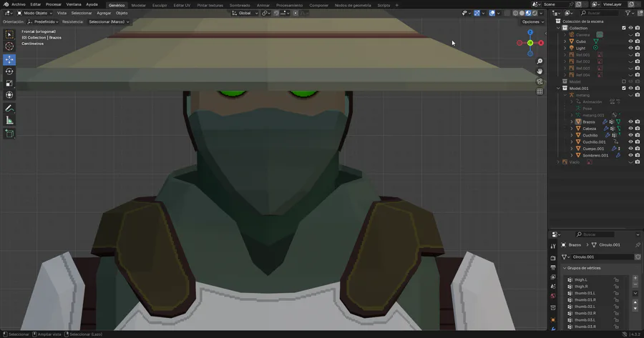Activate the Rotate tool
This screenshot has height=338, width=644.
tap(9, 71)
